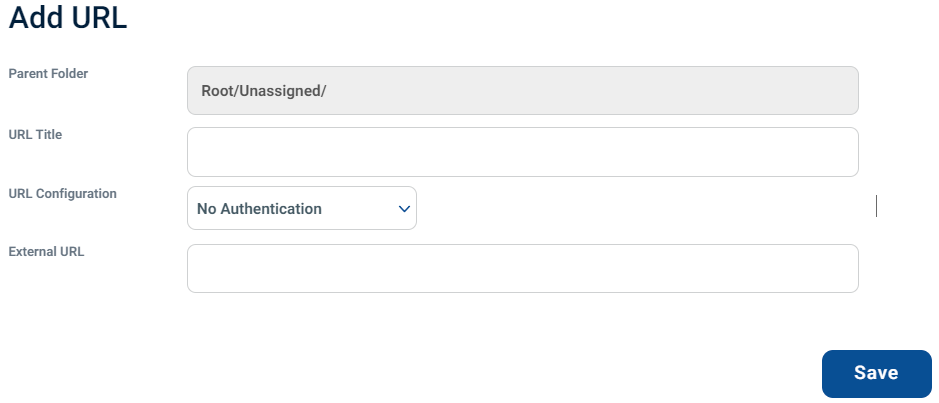Click the chevron arrow beside No Authentication

click(x=404, y=209)
